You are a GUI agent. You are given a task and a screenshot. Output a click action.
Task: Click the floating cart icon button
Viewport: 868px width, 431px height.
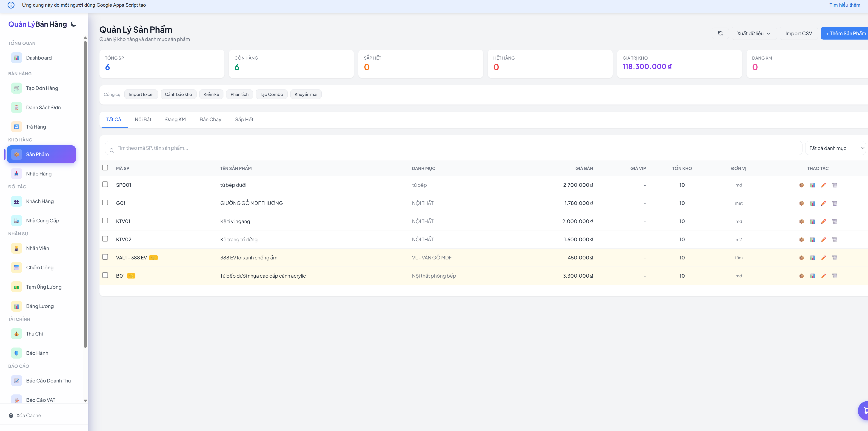(864, 411)
